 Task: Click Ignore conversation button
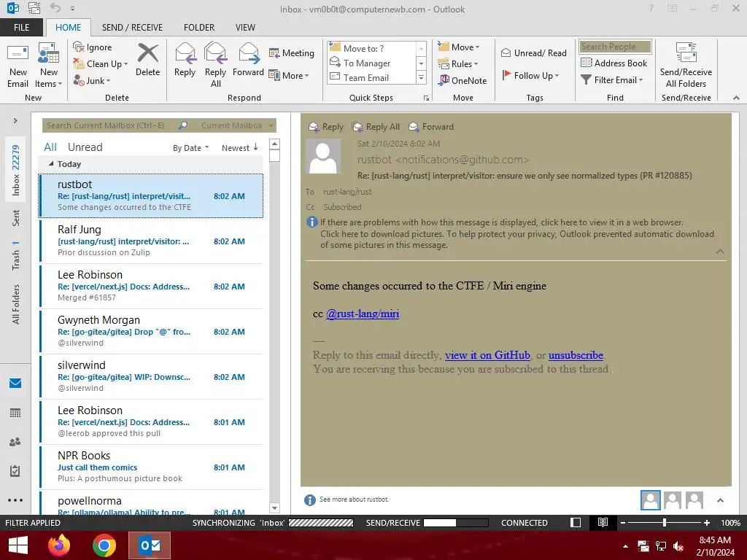point(93,47)
